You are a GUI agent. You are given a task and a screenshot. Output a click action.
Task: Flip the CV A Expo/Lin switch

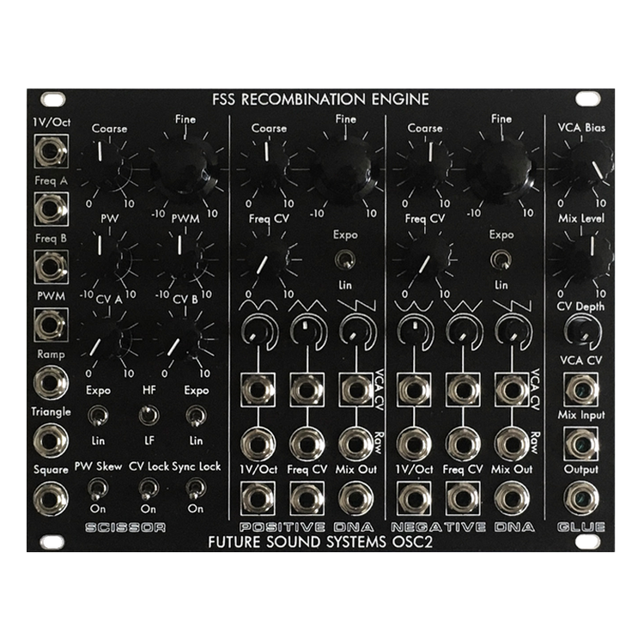pyautogui.click(x=98, y=416)
